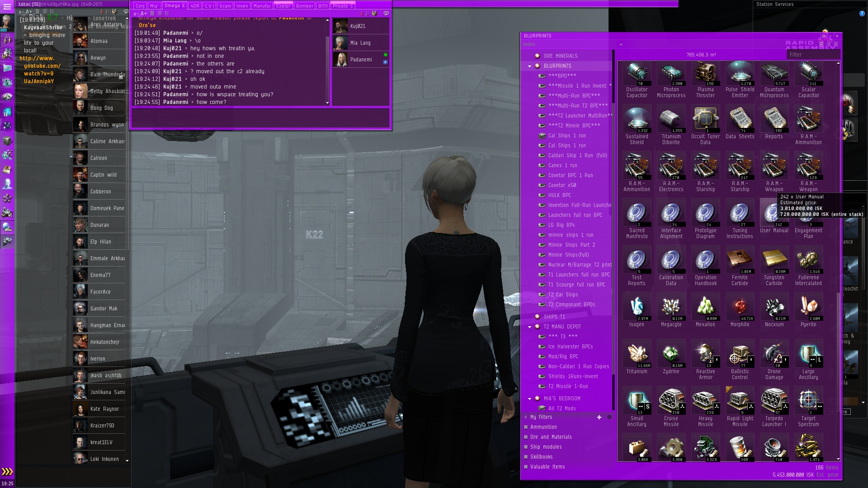Check the Skillbooks filter
Screen dimensions: 868x488
click(526, 457)
